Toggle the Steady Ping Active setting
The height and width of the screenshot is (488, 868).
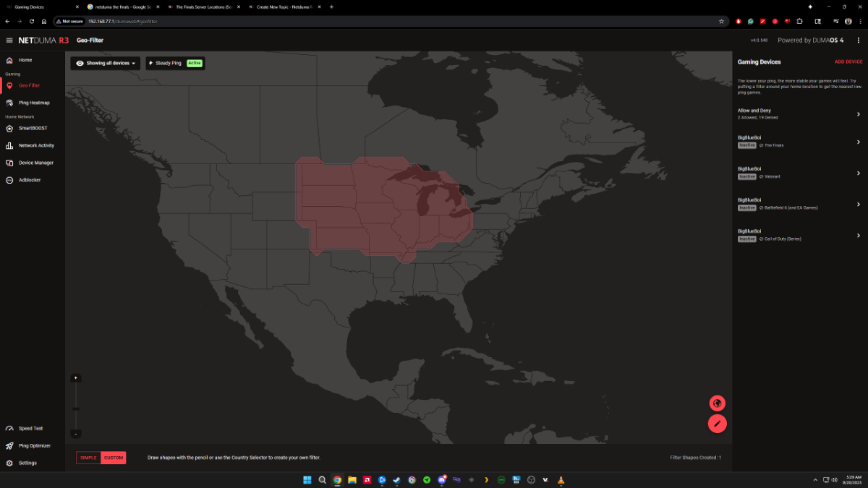tap(175, 64)
